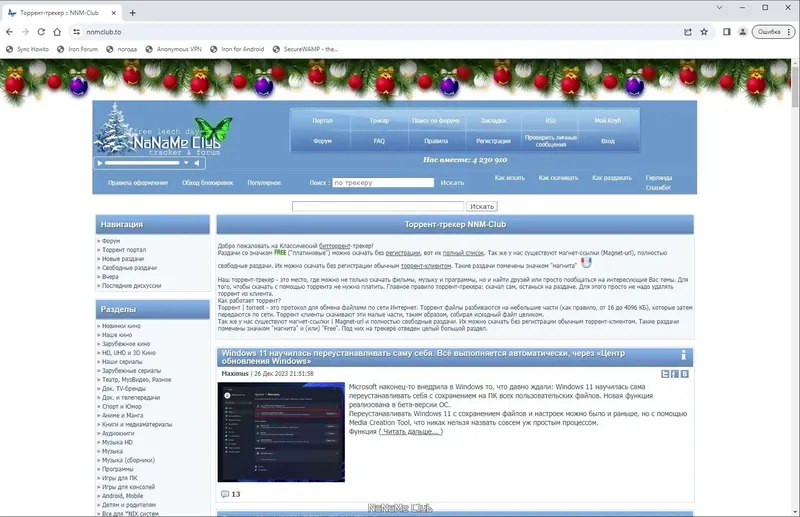Open the Как раздавать link
Viewport: 800px width, 517px height.
(612, 178)
